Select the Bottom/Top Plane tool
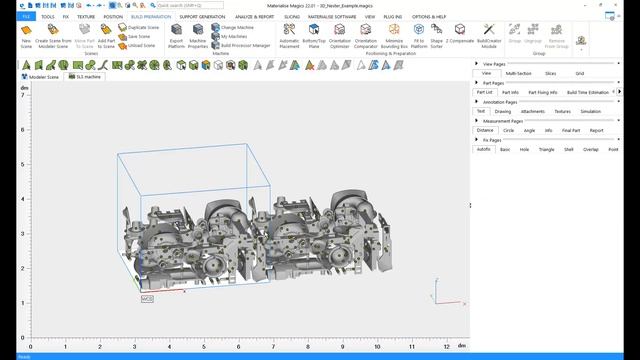The height and width of the screenshot is (360, 640). click(314, 36)
